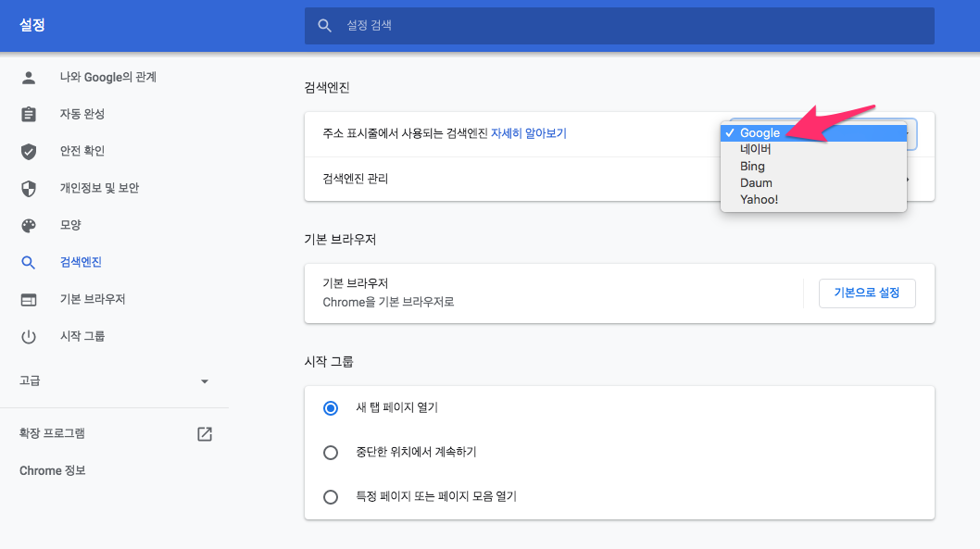Click the palette icon for 모양
This screenshot has height=549, width=980.
[28, 226]
